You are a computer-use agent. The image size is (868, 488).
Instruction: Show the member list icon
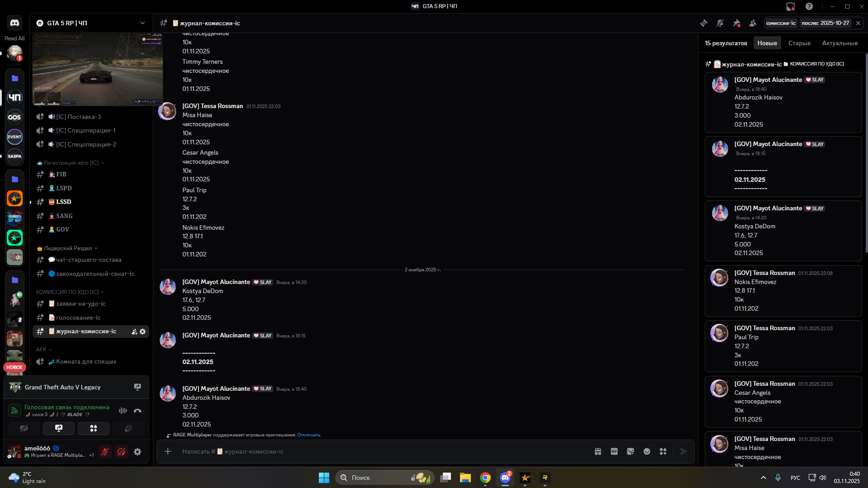753,23
